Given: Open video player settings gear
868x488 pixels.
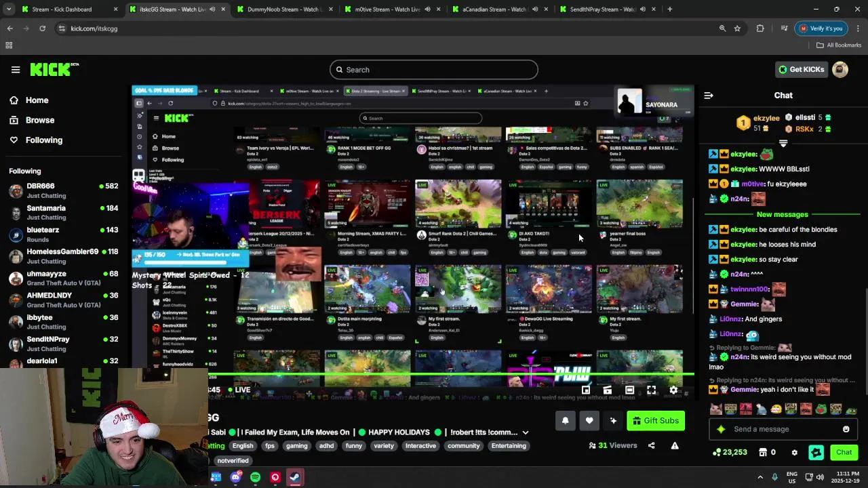Looking at the screenshot, I should click(x=673, y=390).
